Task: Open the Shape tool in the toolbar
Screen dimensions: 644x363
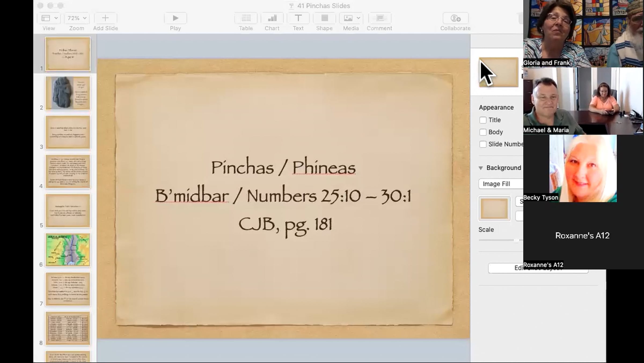Action: [x=324, y=18]
